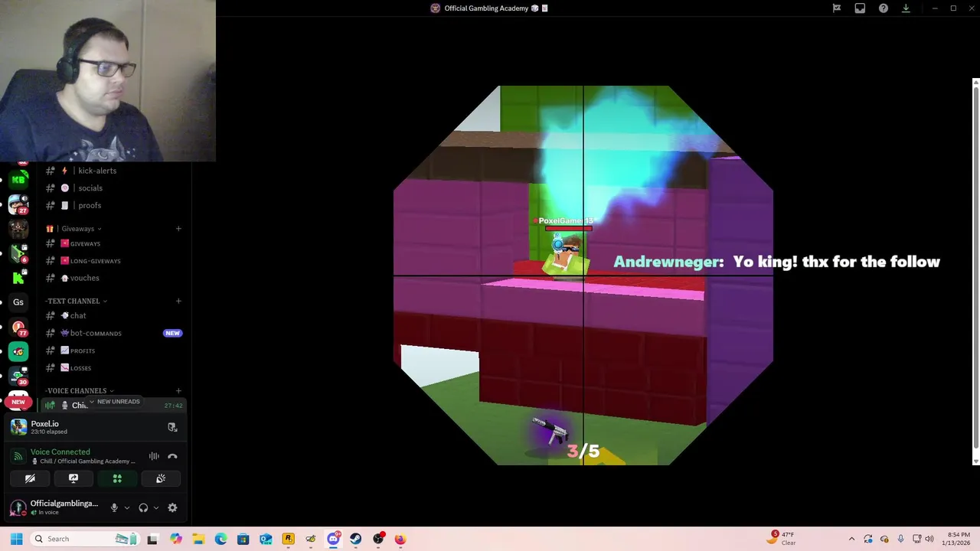
Task: Open microphone input options arrow
Action: tap(127, 507)
